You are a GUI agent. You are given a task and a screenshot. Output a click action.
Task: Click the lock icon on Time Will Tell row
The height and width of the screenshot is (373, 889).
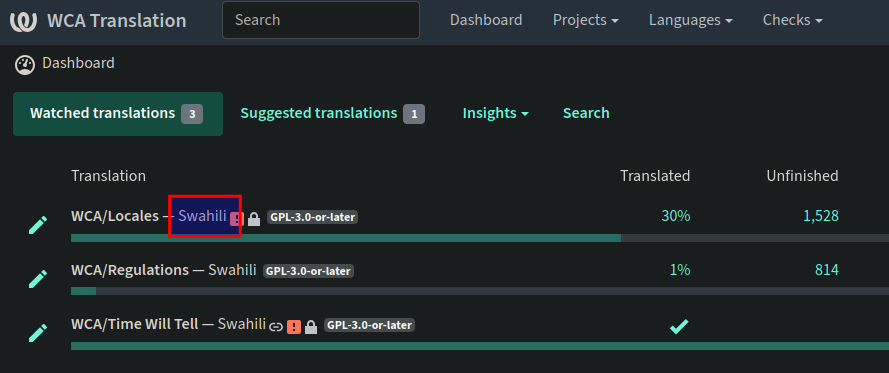point(311,327)
